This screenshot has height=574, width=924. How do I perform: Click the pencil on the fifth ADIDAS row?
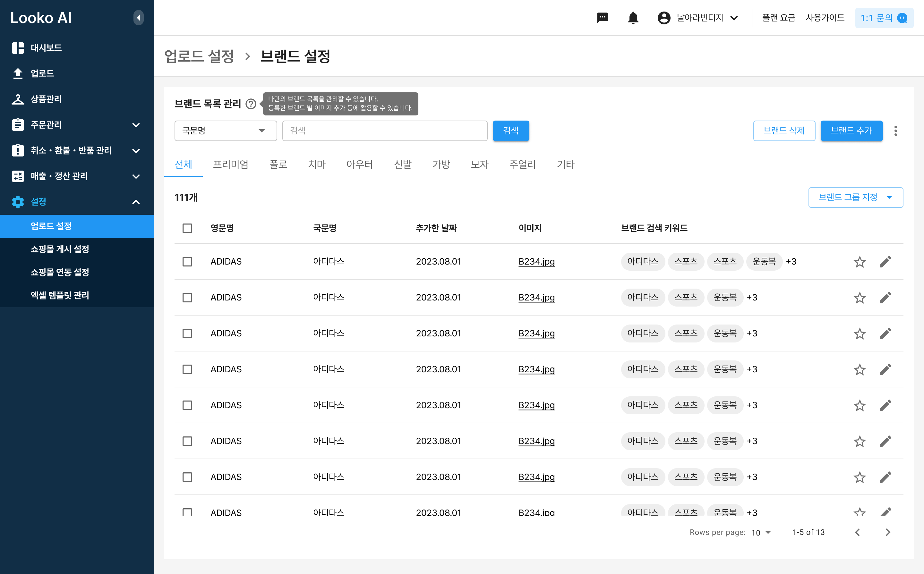tap(885, 405)
